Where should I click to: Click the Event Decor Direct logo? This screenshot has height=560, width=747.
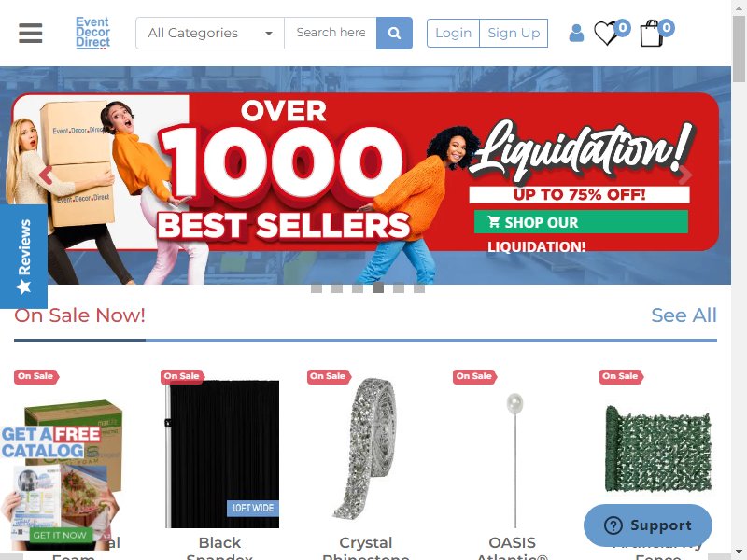click(92, 33)
